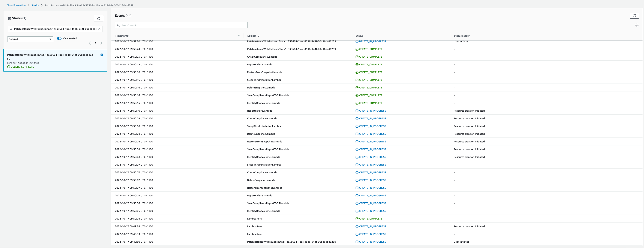
Task: Select the stack's radio button
Action: [x=102, y=55]
